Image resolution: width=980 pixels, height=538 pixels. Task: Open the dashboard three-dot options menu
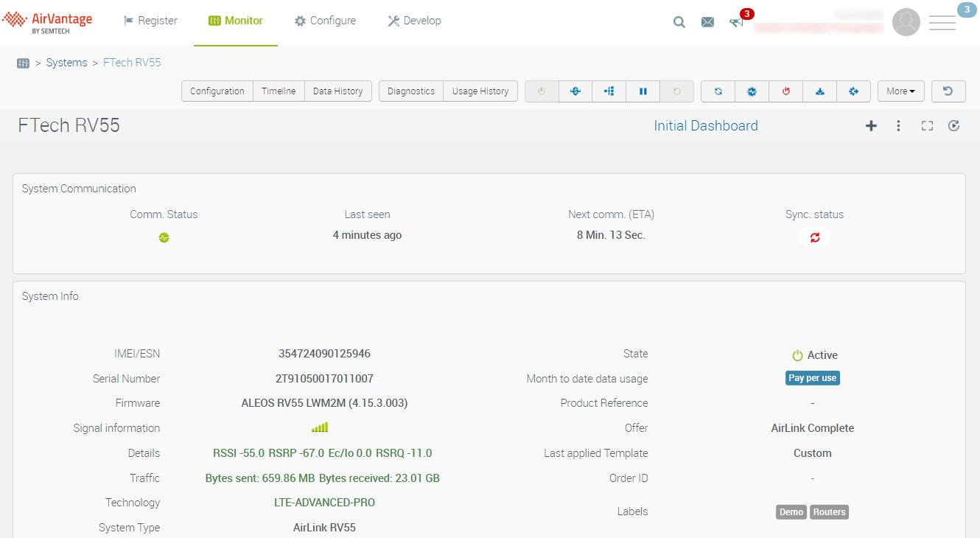click(898, 126)
